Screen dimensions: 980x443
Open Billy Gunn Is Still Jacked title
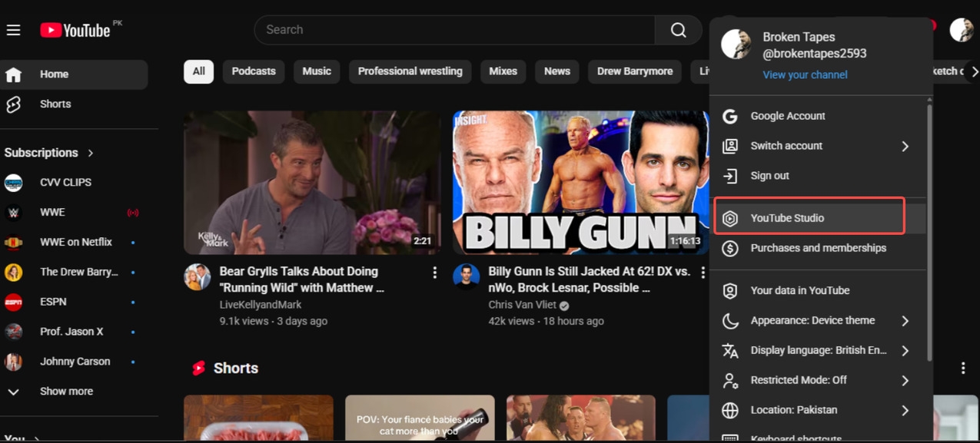590,279
